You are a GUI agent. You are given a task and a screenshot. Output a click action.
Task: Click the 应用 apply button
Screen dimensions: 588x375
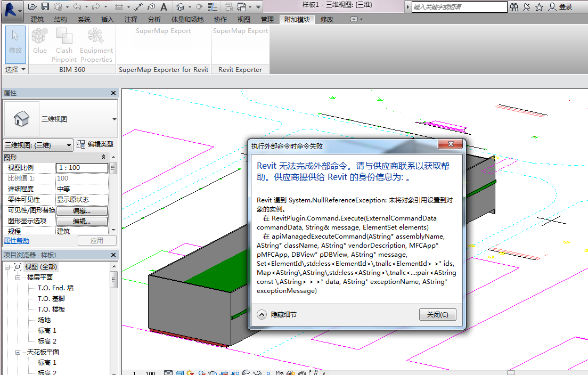[x=97, y=240]
